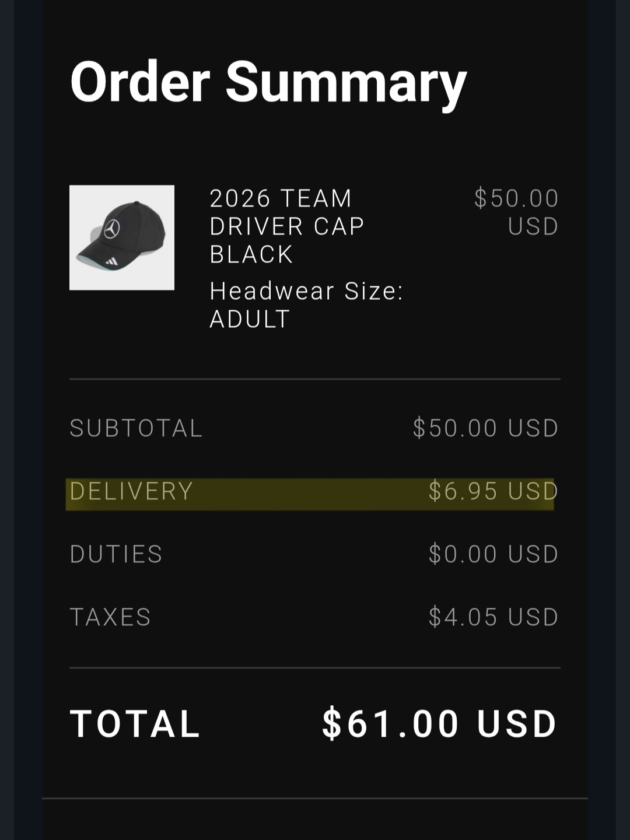
Task: Select the DUTIES label
Action: point(116,554)
